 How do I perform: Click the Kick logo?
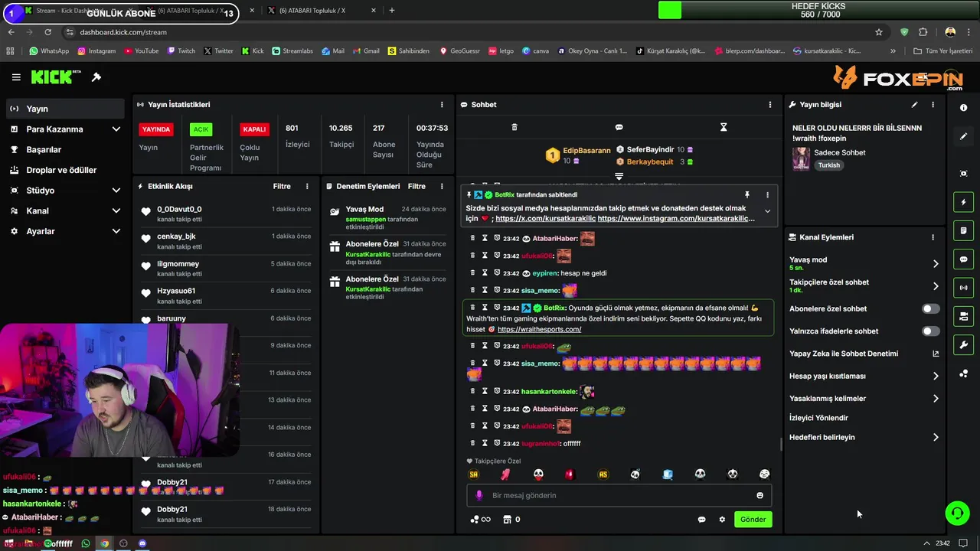[55, 77]
